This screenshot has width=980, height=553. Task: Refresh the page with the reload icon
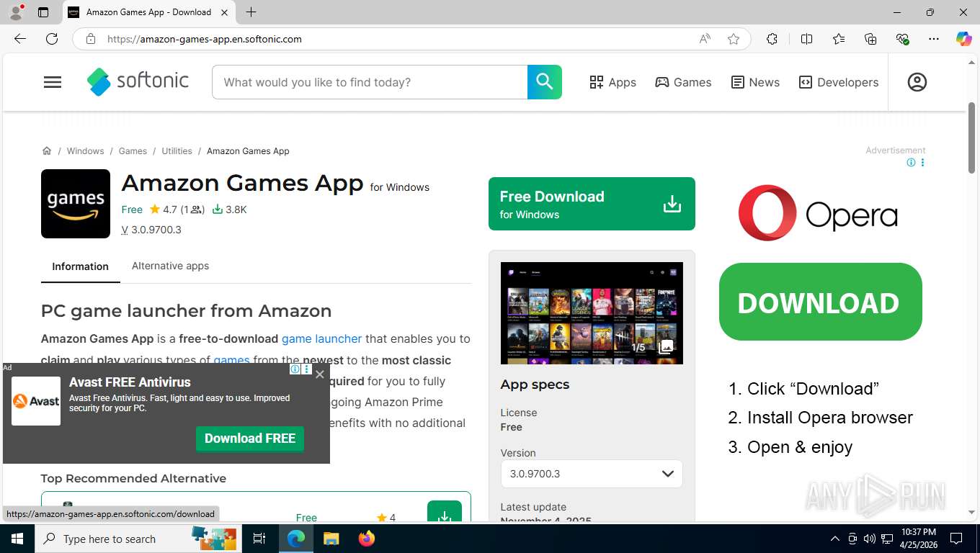(x=52, y=39)
